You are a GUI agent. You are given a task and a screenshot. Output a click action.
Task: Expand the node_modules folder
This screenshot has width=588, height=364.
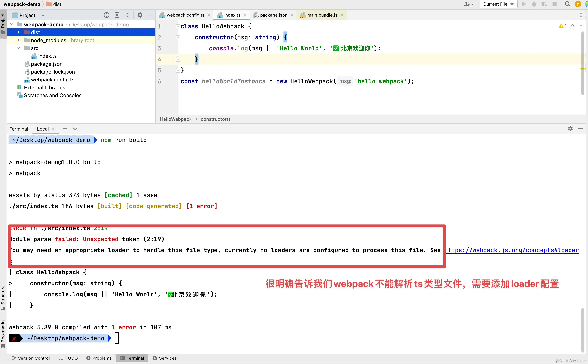(x=18, y=40)
